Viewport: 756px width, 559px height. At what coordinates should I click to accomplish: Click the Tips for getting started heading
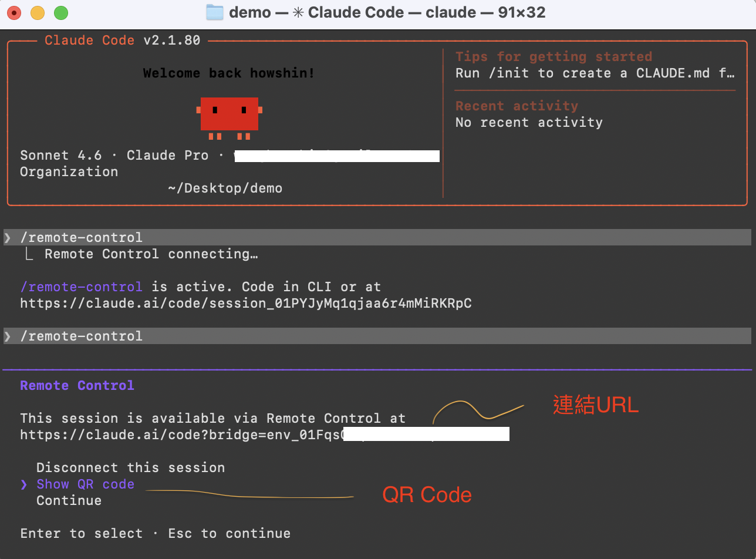pos(553,57)
